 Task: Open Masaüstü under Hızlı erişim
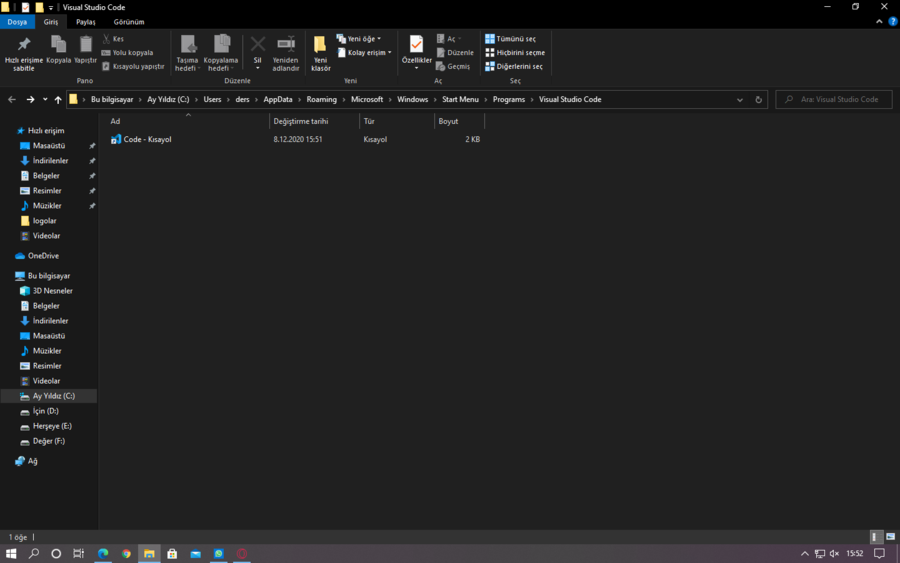click(49, 146)
